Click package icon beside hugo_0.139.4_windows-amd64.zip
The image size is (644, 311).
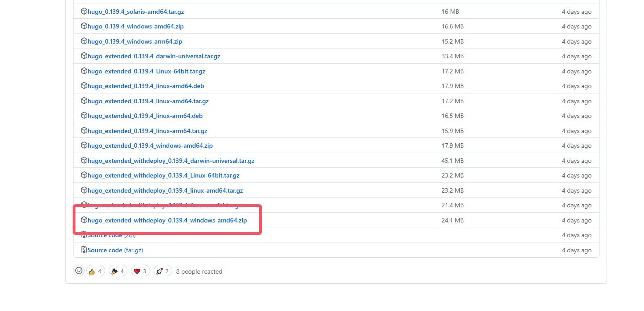point(84,26)
